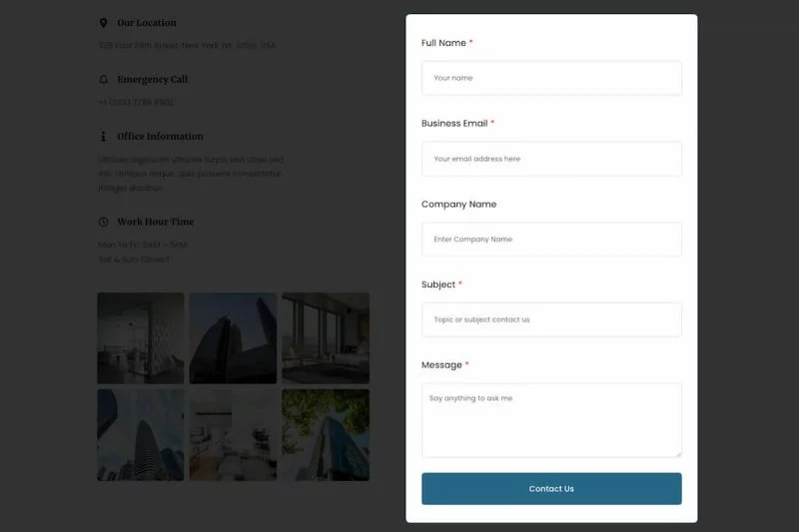Open the lounge with windows photo
The image size is (799, 532).
326,338
